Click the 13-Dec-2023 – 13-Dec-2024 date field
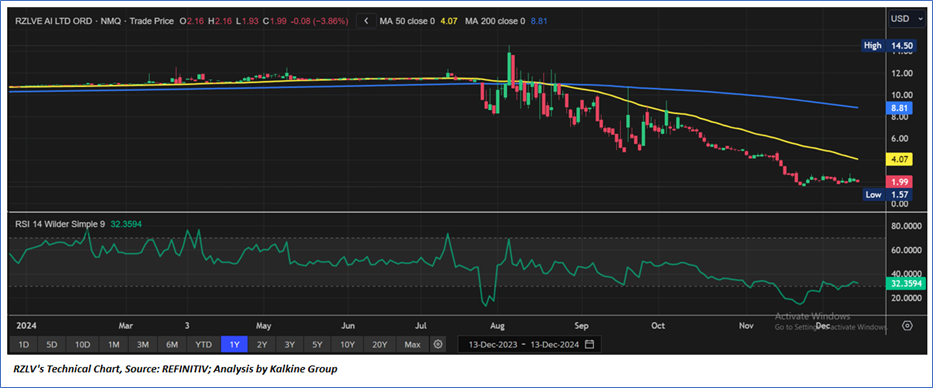 pos(530,345)
